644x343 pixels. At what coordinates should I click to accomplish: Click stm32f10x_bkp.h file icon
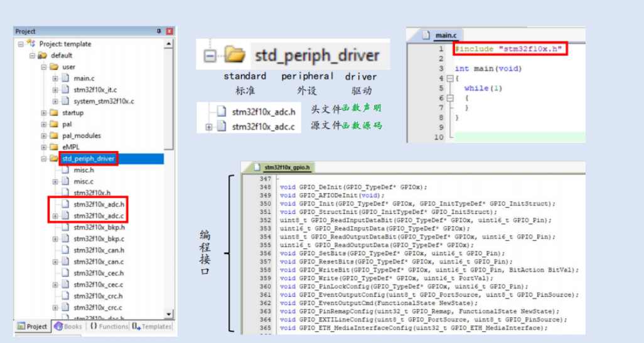[65, 227]
